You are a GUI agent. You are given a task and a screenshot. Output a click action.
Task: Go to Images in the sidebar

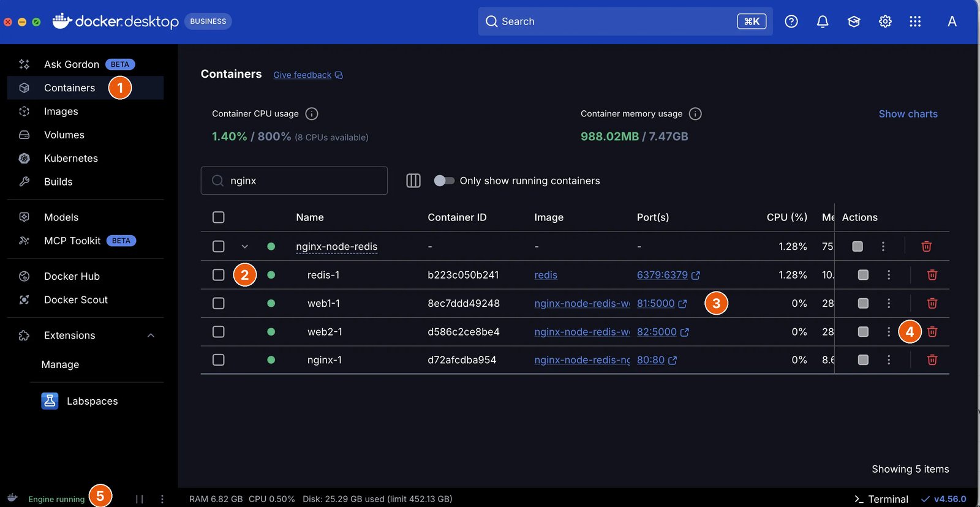[85, 111]
